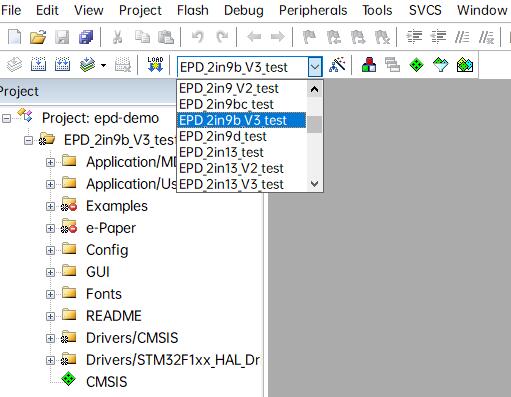Open the File menu

click(11, 10)
